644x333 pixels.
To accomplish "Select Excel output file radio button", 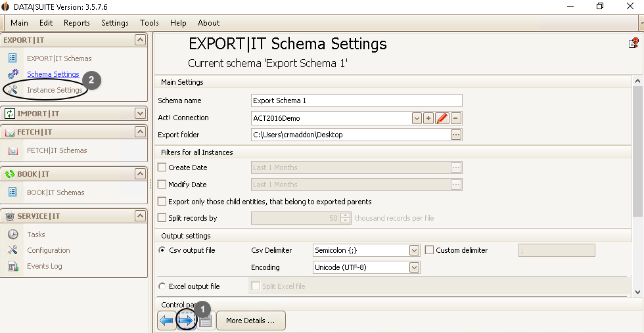I will point(162,286).
